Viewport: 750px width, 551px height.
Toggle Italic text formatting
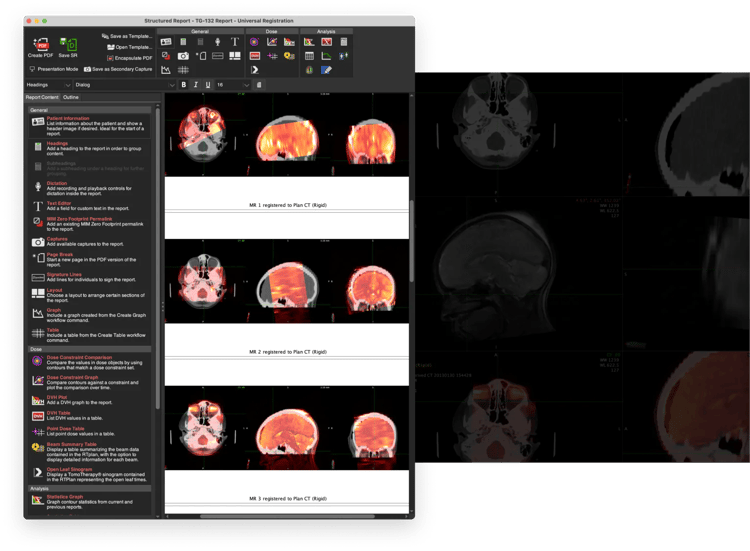point(196,85)
